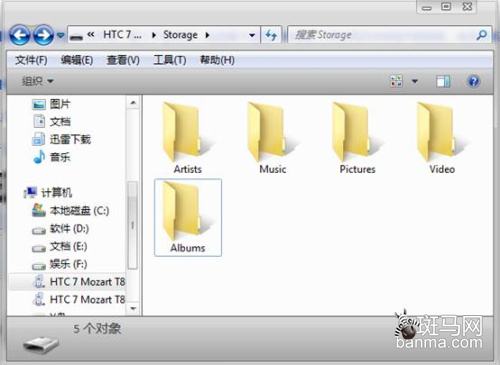Expand arrow after HTC 7 in path
Viewport: 500px width, 365px height.
pyautogui.click(x=154, y=35)
